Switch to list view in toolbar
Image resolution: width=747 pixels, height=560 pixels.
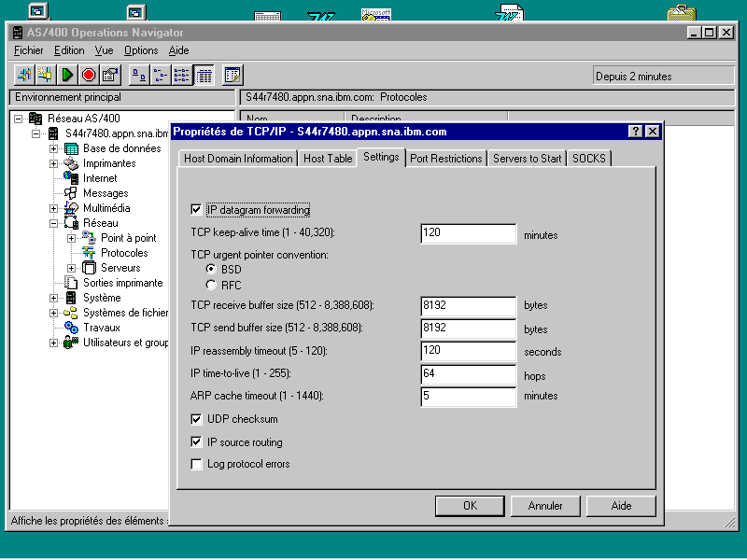click(x=181, y=75)
